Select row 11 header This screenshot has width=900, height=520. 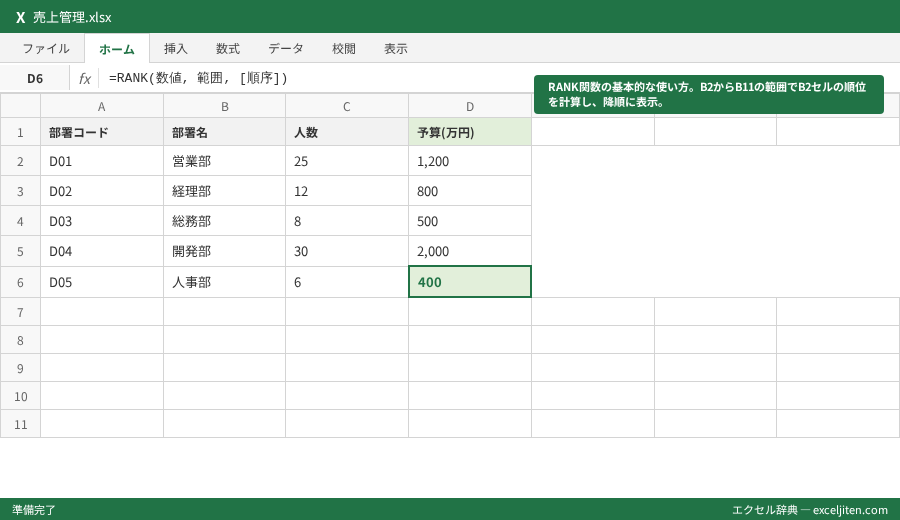click(x=20, y=424)
